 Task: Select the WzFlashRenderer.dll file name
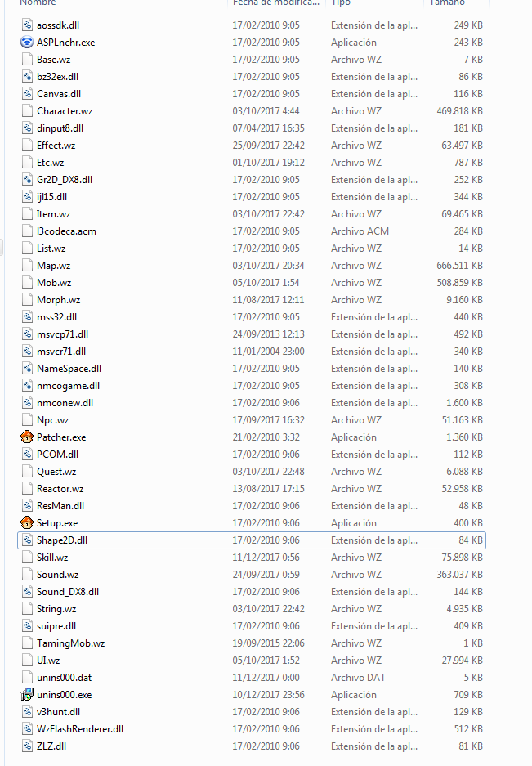(x=80, y=729)
